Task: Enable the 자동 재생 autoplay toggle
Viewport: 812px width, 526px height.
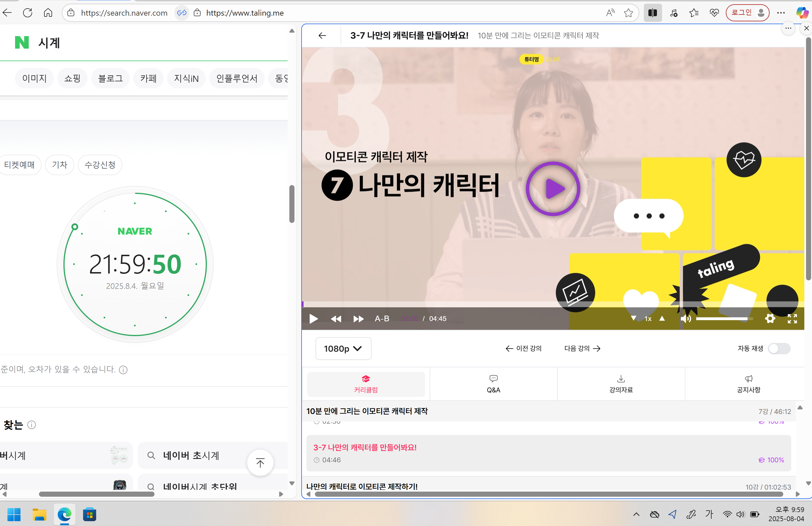Action: [x=780, y=348]
